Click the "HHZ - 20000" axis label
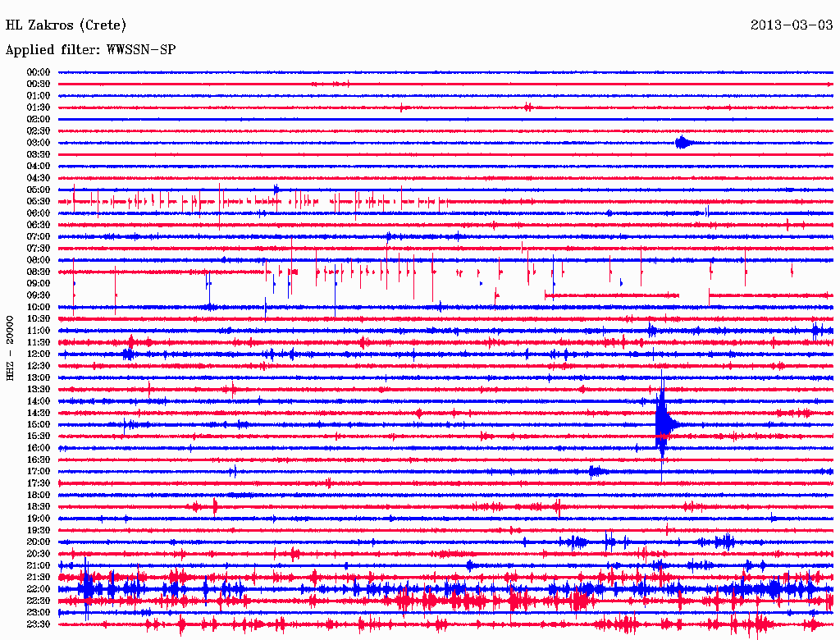The height and width of the screenshot is (640, 840). pyautogui.click(x=10, y=348)
